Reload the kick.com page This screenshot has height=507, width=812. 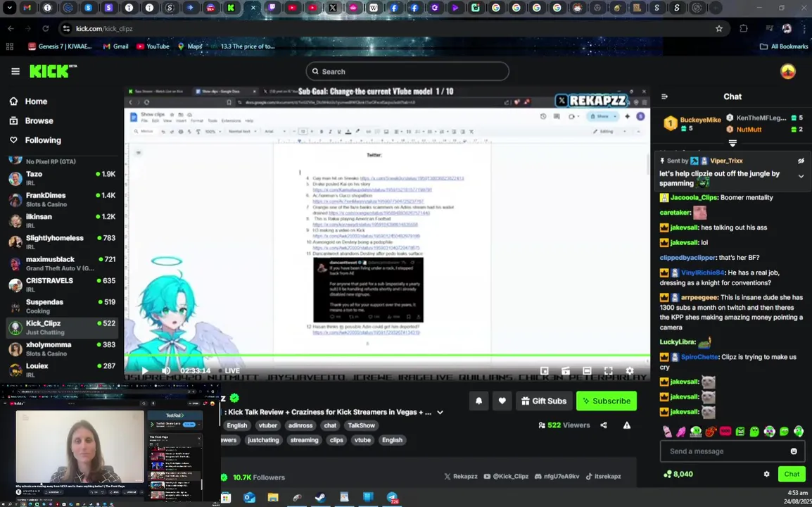pos(46,28)
